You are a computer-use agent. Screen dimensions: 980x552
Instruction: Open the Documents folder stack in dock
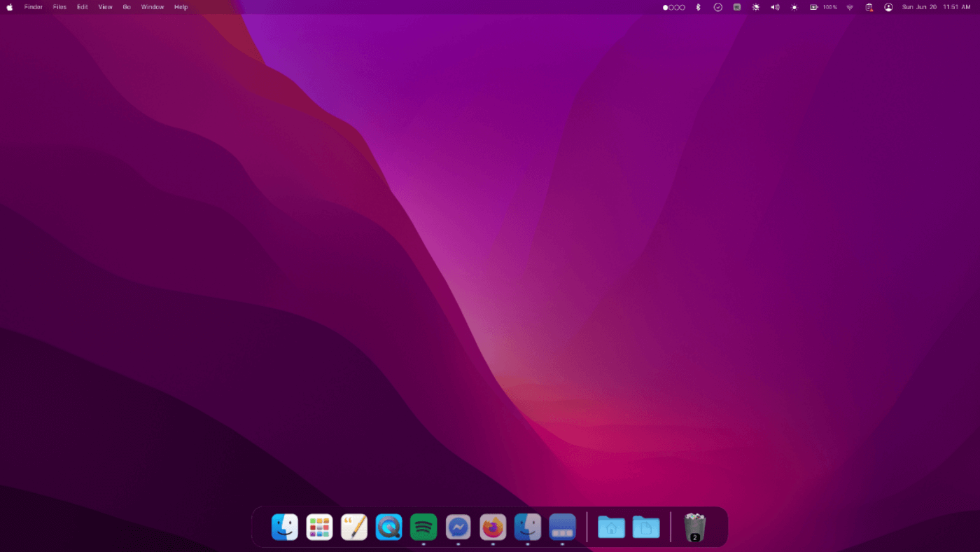tap(646, 527)
